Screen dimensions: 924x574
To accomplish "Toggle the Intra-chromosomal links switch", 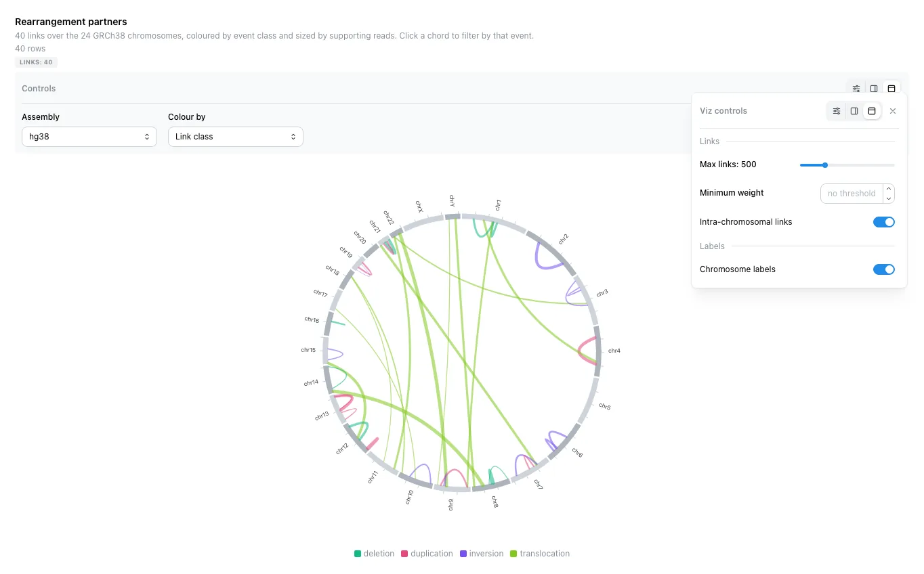I will click(x=884, y=222).
